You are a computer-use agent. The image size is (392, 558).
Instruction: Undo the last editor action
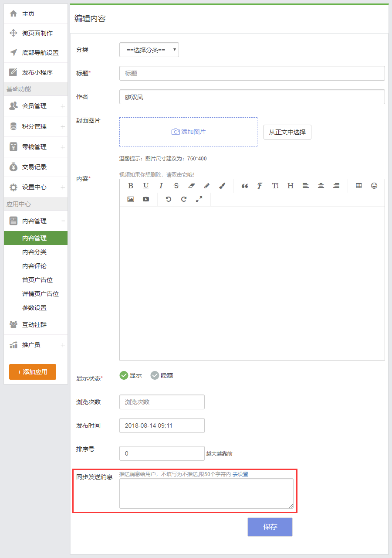[169, 199]
